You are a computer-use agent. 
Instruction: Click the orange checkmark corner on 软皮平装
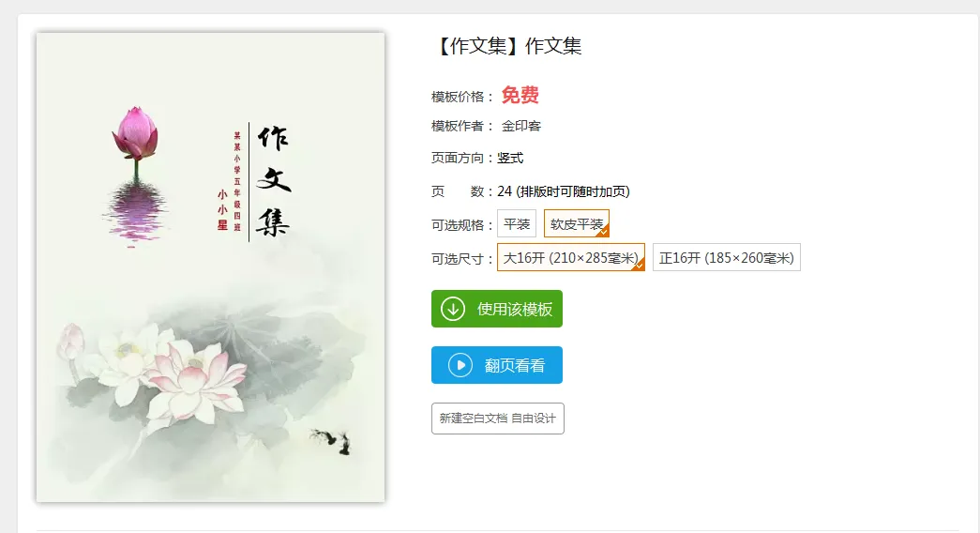pyautogui.click(x=603, y=232)
